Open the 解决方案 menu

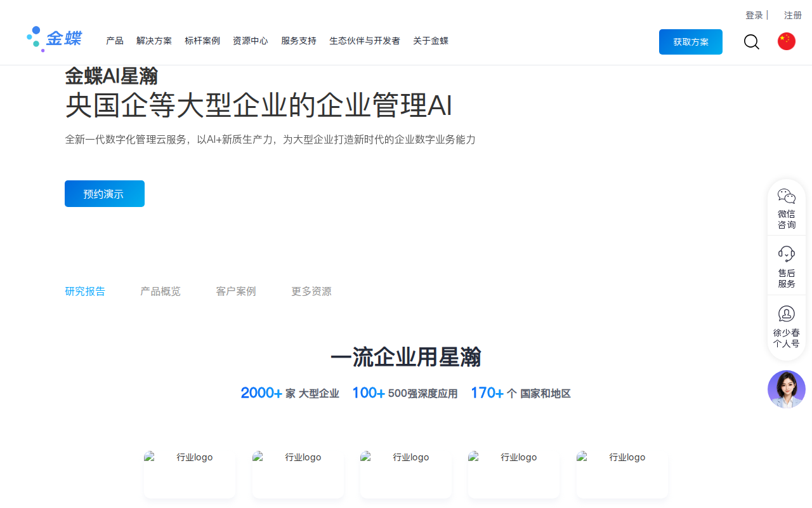[x=154, y=41]
